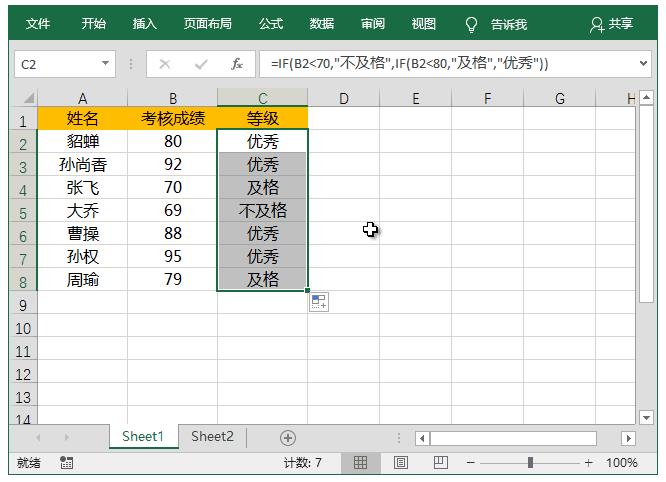Confirm formula entry with the checkmark icon
Image resolution: width=666 pixels, height=482 pixels.
(201, 64)
